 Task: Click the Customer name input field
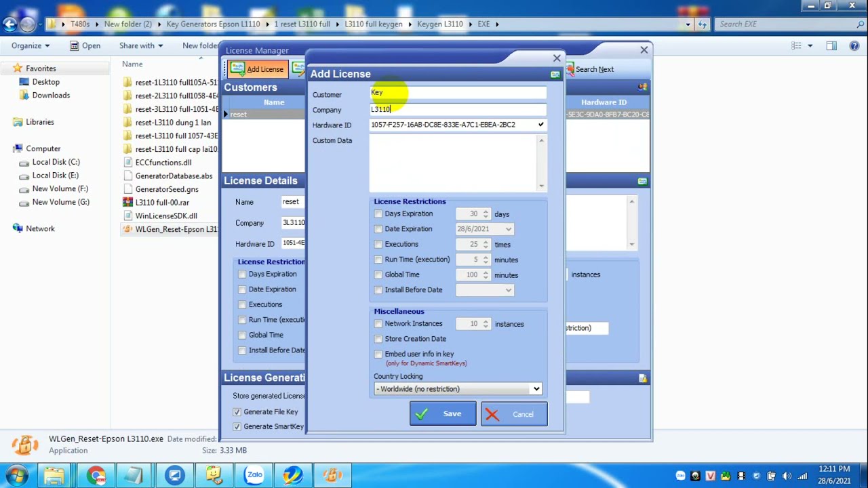coord(458,94)
